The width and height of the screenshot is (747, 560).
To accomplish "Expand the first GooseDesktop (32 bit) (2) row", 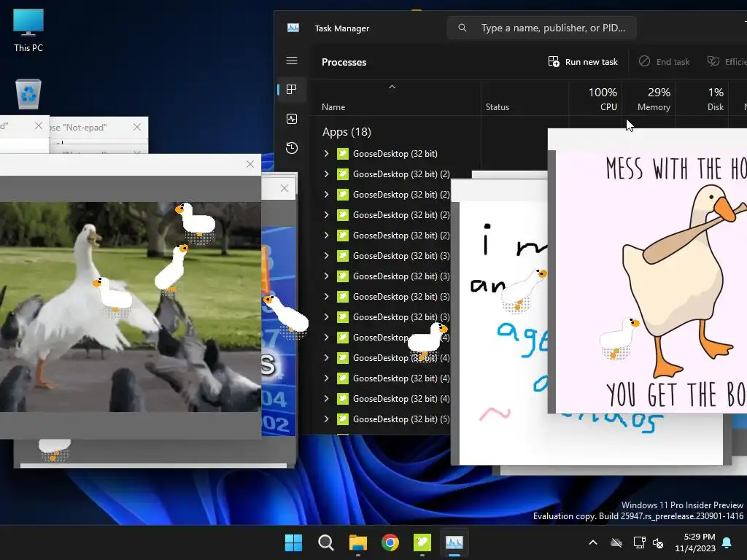I will pyautogui.click(x=326, y=174).
